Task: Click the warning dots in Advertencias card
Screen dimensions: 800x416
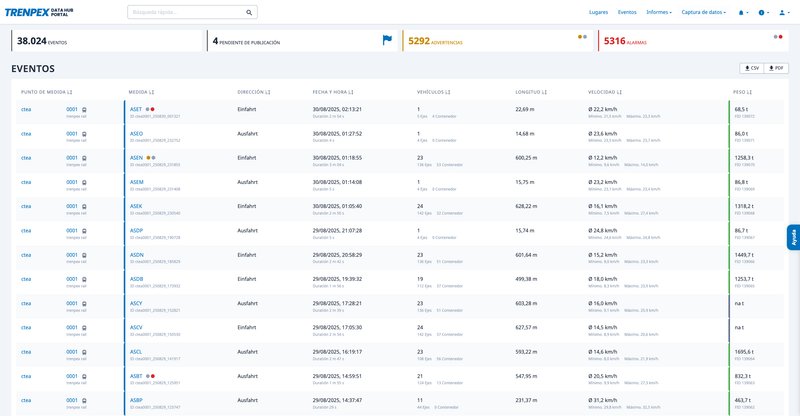Action: [582, 37]
